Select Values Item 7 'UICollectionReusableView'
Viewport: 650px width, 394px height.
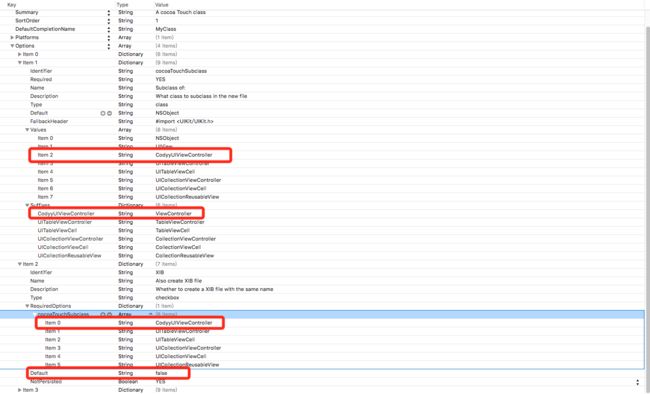[187, 197]
